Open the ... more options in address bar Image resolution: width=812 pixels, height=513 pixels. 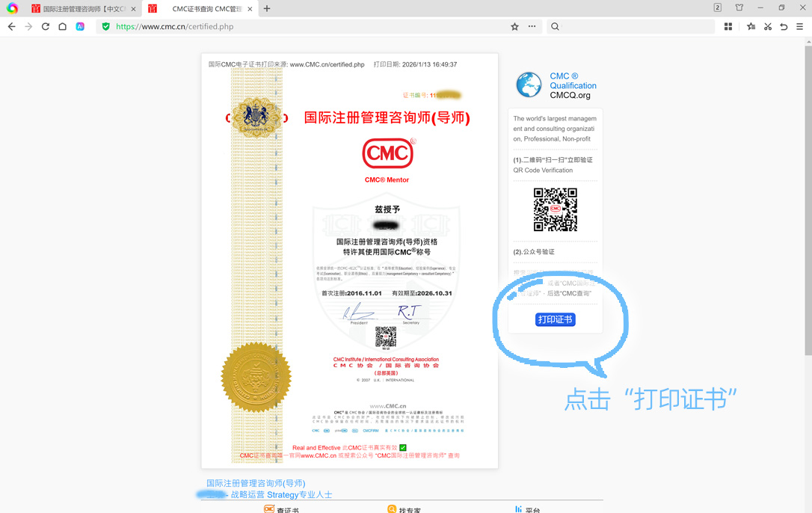click(532, 26)
